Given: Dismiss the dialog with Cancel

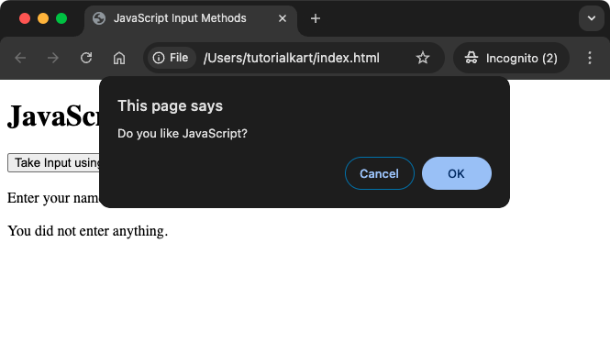Looking at the screenshot, I should 380,173.
